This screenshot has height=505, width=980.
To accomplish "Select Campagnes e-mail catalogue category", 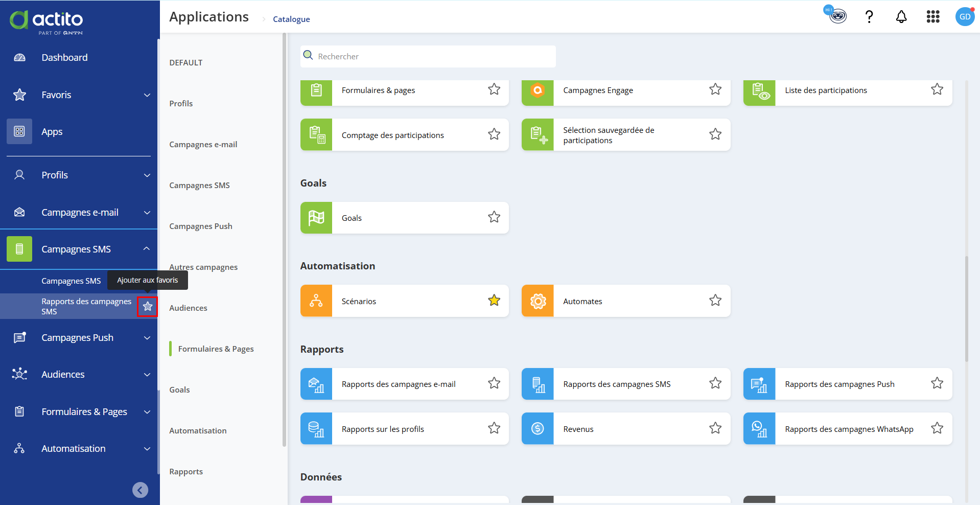I will [x=203, y=144].
